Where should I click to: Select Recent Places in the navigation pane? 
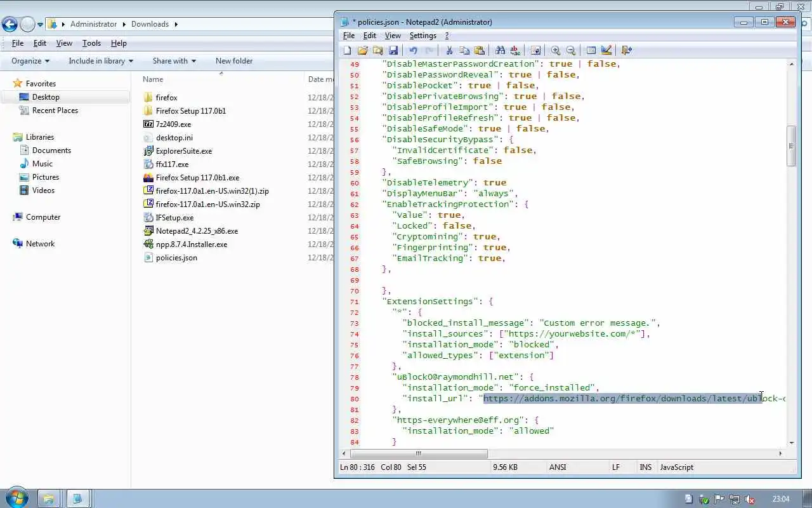[x=55, y=110]
